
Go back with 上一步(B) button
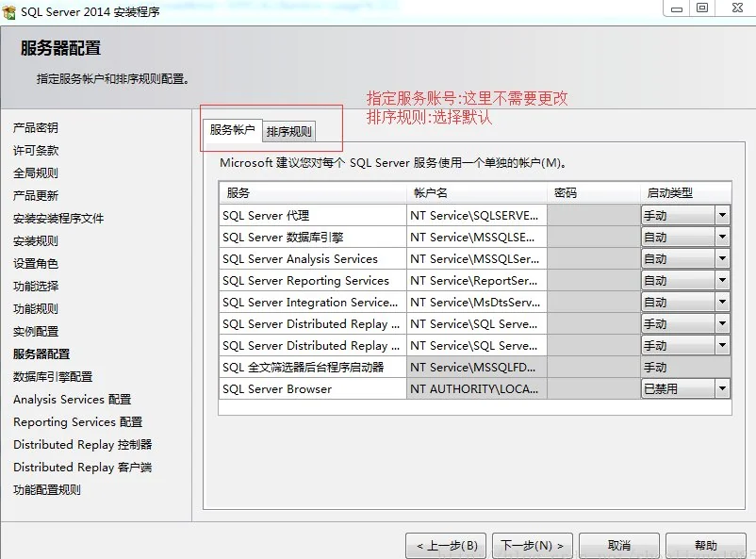point(447,545)
